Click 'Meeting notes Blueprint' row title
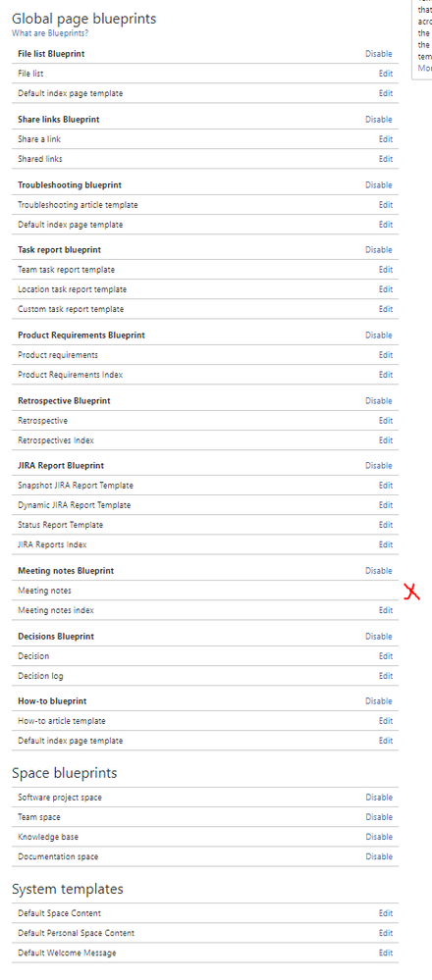Image resolution: width=432 pixels, height=980 pixels. click(x=66, y=571)
